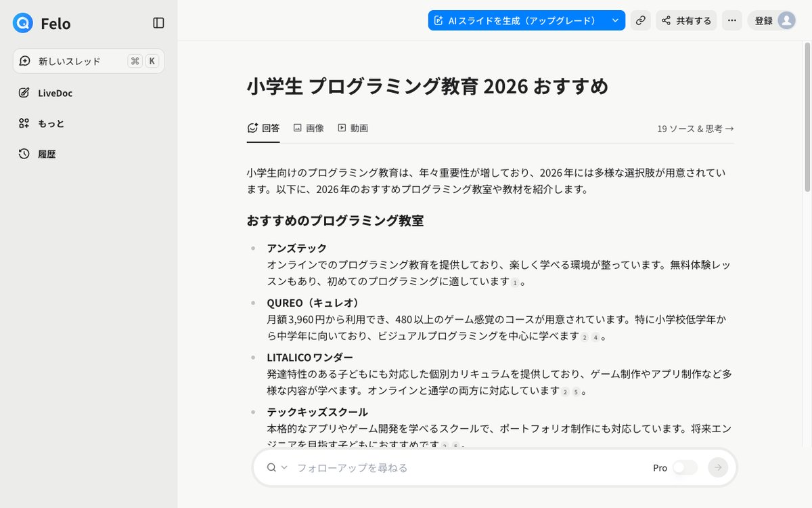
Task: Click the ⌘ shortcut key badge
Action: tap(135, 61)
